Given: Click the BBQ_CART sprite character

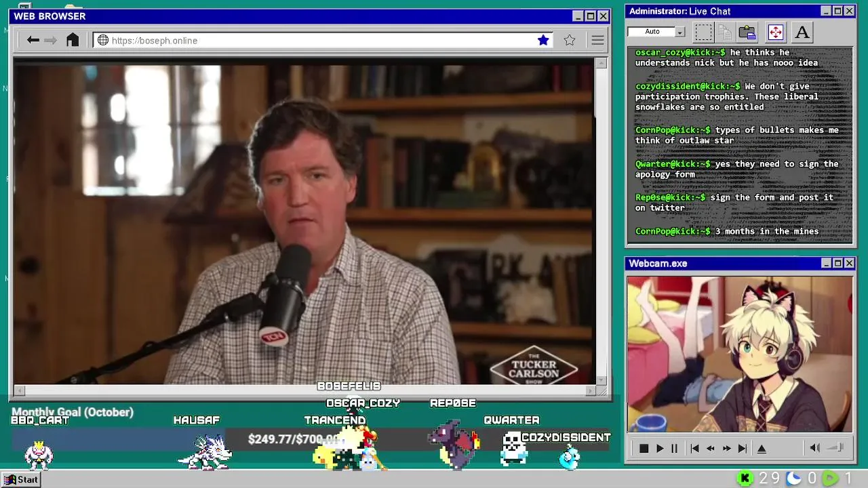Looking at the screenshot, I should click(x=39, y=454).
